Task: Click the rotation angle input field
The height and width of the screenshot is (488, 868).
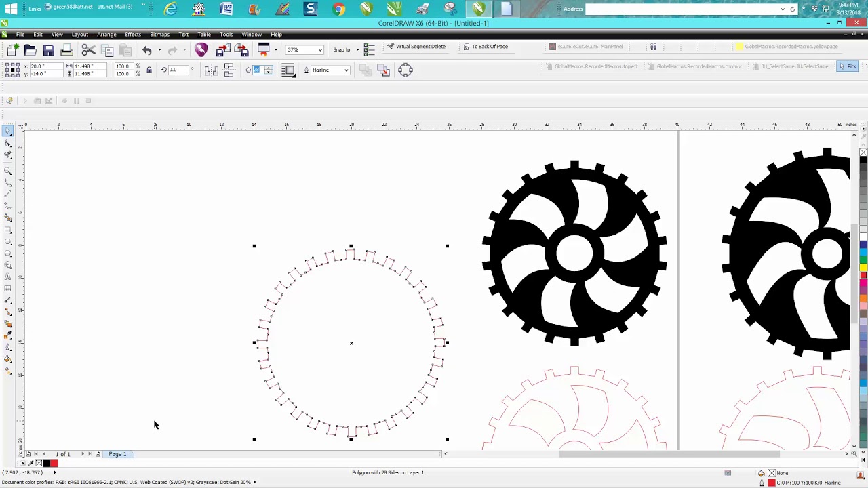Action: pyautogui.click(x=178, y=70)
